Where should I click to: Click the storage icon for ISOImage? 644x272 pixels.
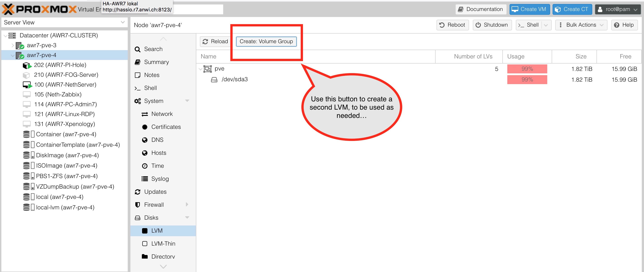29,166
